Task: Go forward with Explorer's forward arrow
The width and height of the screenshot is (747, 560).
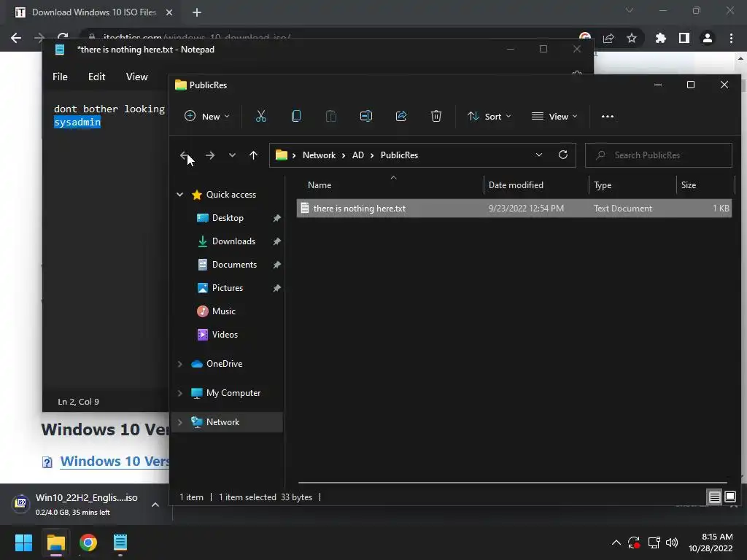Action: (209, 155)
